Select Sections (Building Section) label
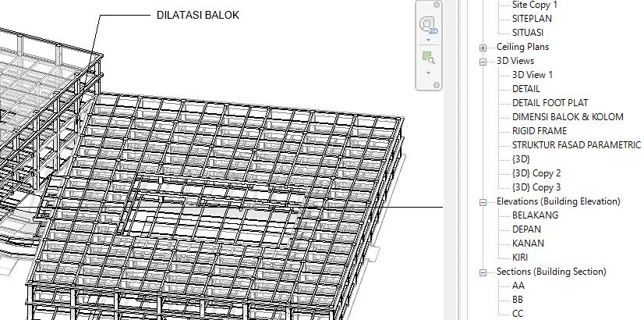Screen dimensions: 644x320 551,272
